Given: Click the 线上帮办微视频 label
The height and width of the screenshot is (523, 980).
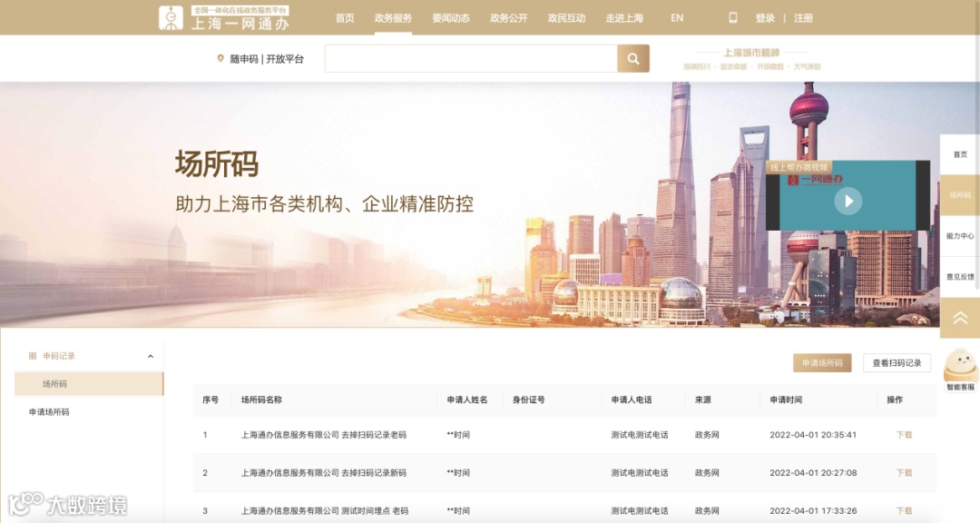Looking at the screenshot, I should click(799, 167).
